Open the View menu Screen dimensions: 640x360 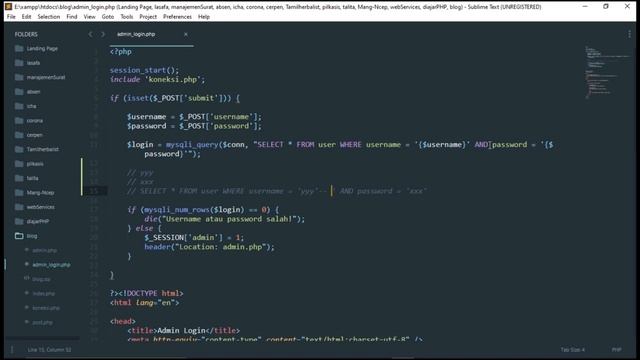pyautogui.click(x=89, y=17)
